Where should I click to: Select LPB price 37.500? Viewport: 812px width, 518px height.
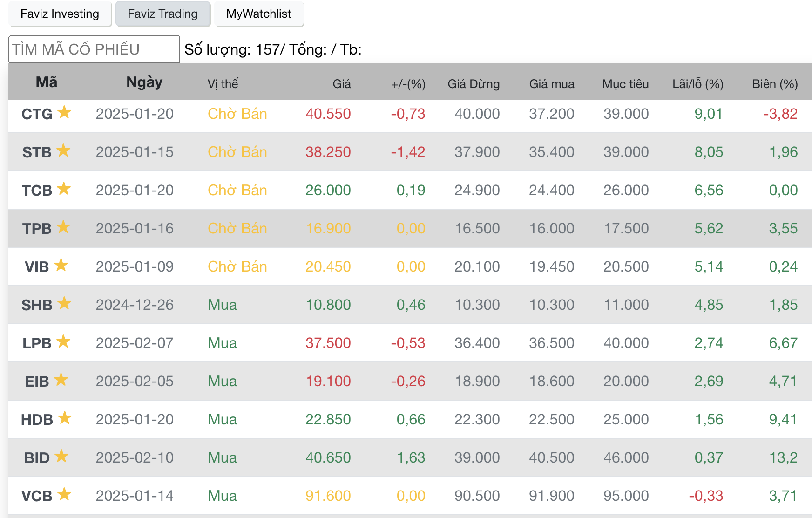tap(328, 343)
